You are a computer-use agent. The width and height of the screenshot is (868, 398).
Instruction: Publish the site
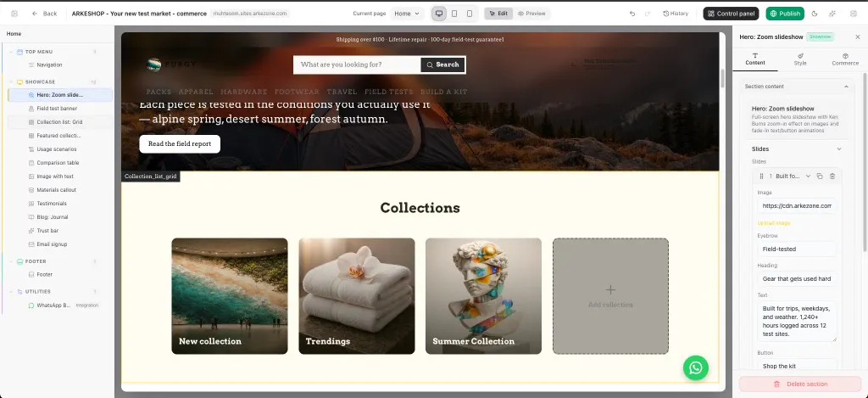(x=785, y=14)
